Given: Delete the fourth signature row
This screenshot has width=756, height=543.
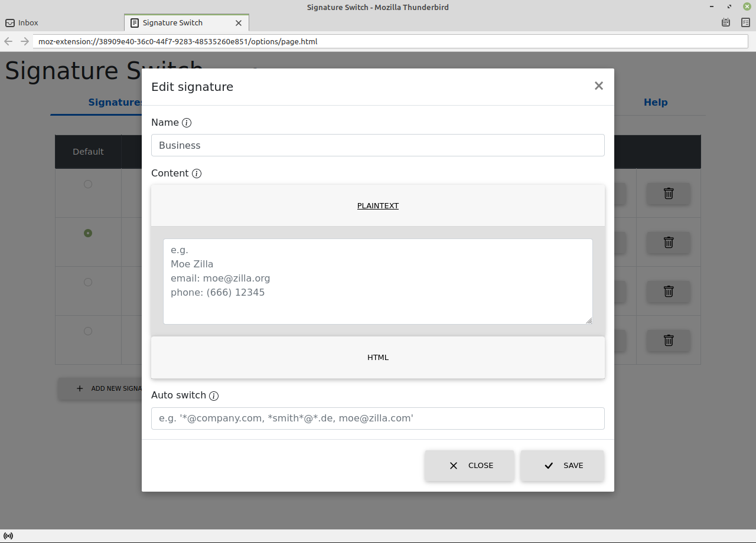Looking at the screenshot, I should pos(669,341).
